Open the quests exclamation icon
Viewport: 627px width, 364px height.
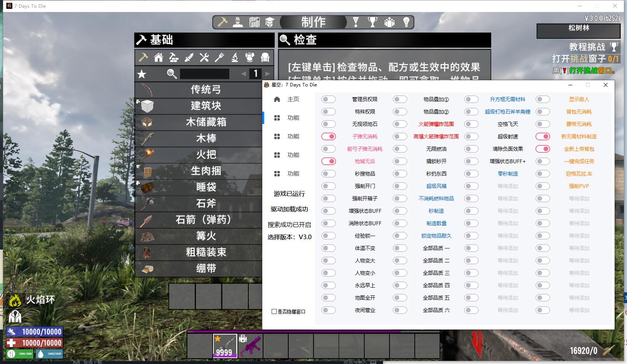356,22
